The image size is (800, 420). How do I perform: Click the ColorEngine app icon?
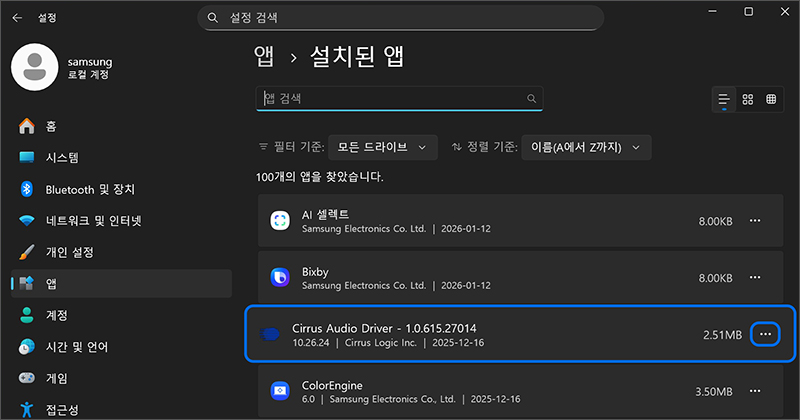pos(280,391)
